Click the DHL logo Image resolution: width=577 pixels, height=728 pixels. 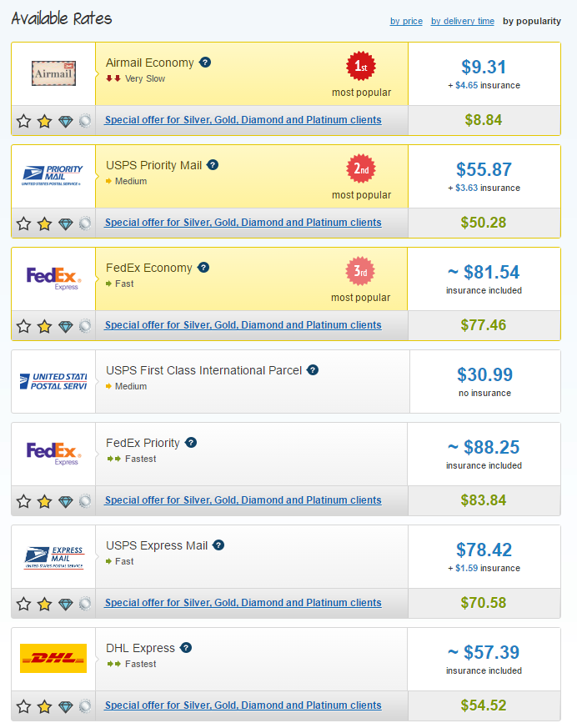coord(53,659)
